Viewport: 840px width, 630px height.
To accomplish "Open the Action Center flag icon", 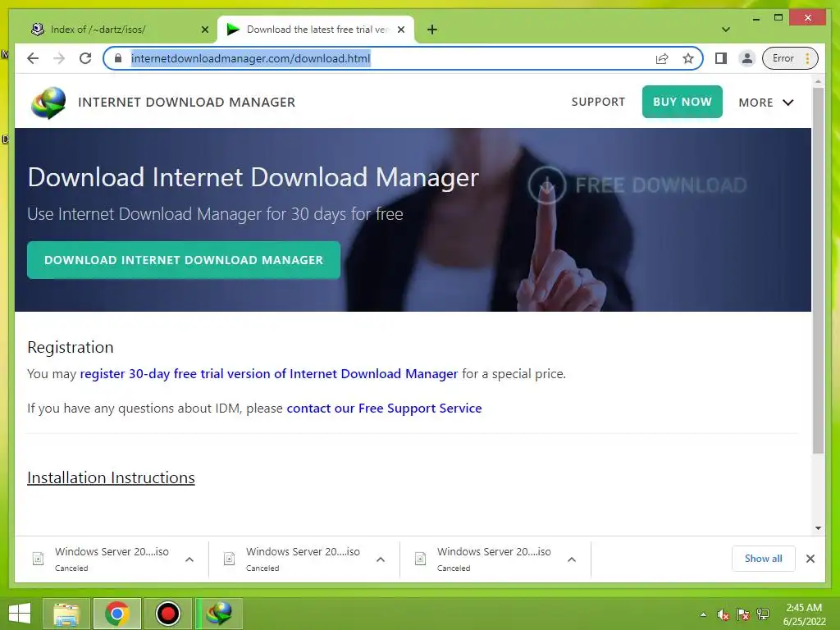I will [x=743, y=614].
